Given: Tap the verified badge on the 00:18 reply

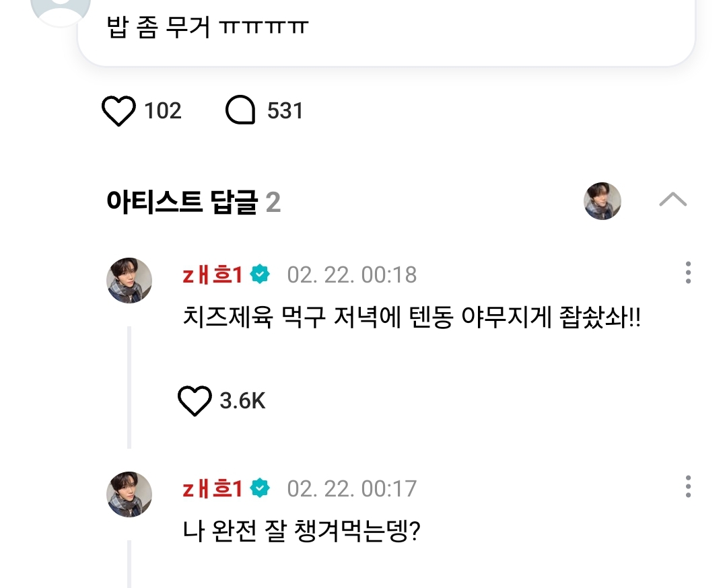Looking at the screenshot, I should (x=260, y=274).
